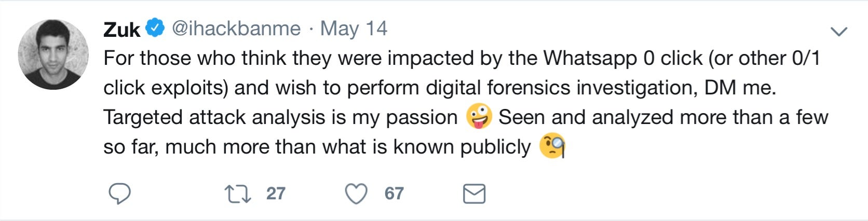The image size is (868, 221).
Task: Open the profile via the Zuk name
Action: [121, 29]
